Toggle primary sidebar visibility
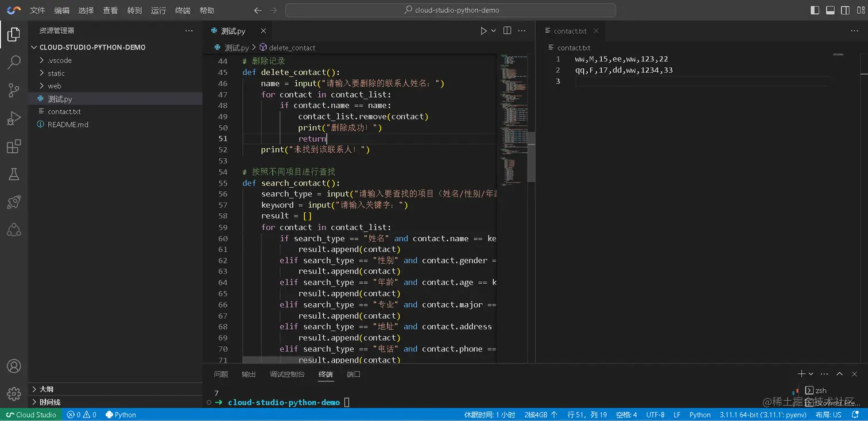Screen dimensions: 868x421 (x=815, y=10)
